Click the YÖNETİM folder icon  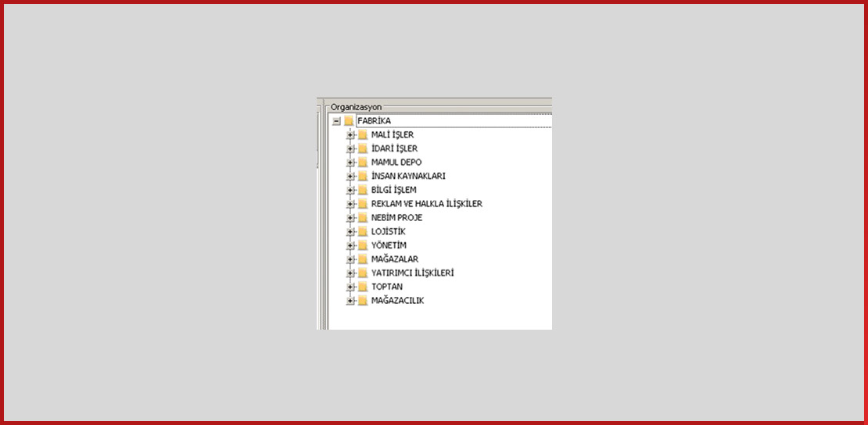363,245
